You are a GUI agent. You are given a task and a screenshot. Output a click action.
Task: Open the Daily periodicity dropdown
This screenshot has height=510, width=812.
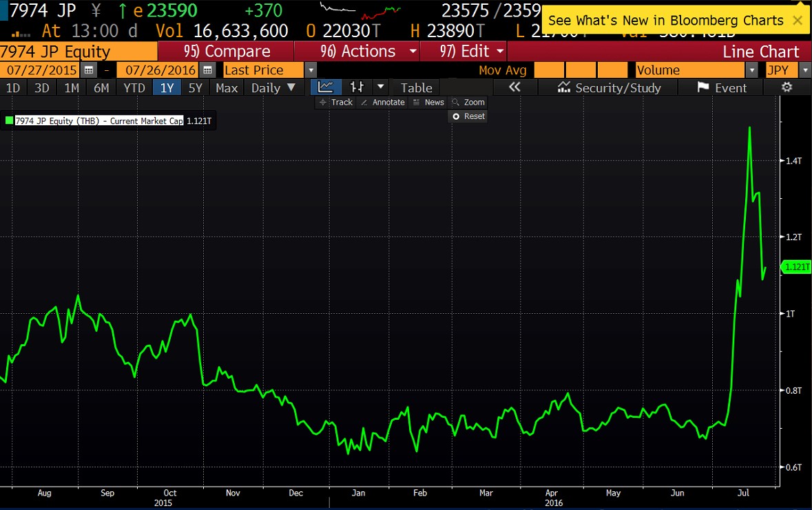point(273,87)
